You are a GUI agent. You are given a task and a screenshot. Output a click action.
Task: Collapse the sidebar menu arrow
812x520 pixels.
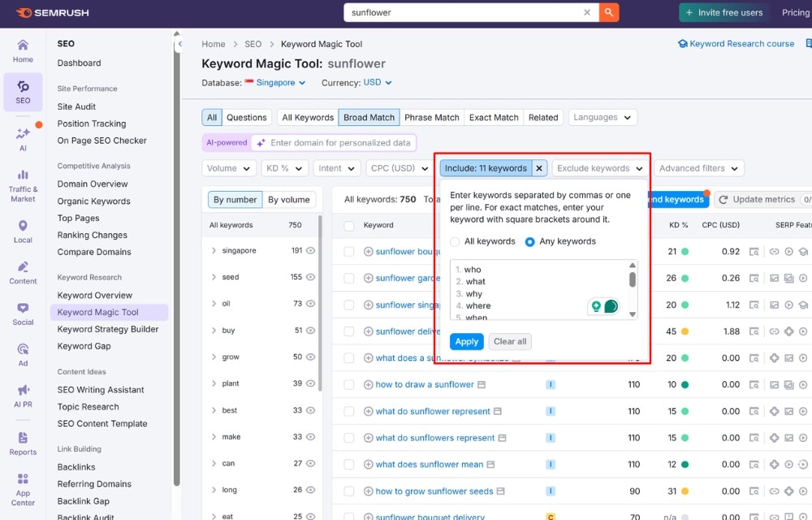click(x=179, y=44)
